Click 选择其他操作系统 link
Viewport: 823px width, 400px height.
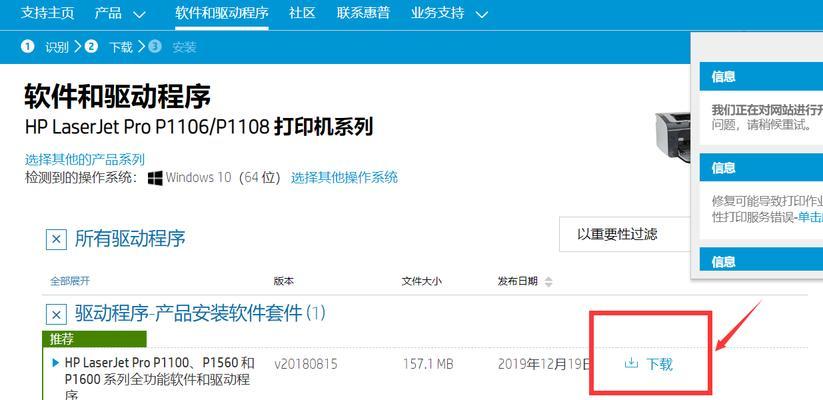coord(344,177)
